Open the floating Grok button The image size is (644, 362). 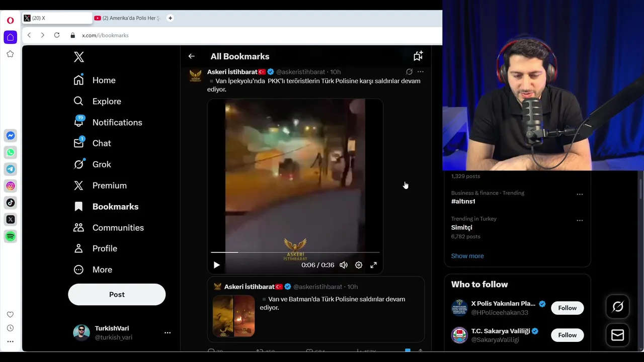tap(618, 307)
